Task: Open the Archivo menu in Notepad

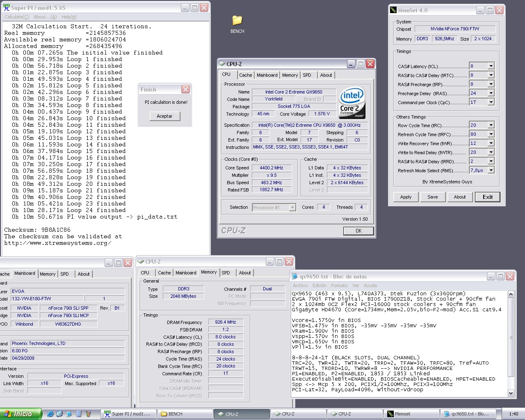Action: click(x=300, y=285)
